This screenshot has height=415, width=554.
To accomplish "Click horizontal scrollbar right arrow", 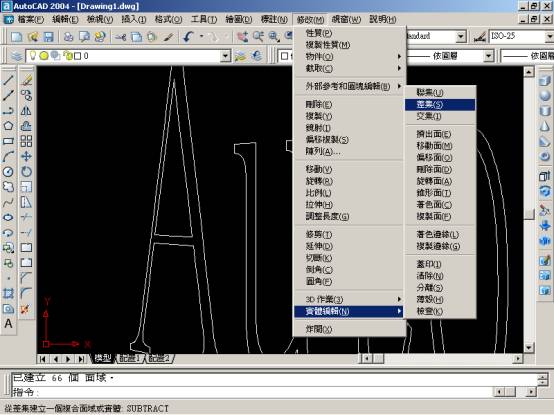I will (518, 359).
